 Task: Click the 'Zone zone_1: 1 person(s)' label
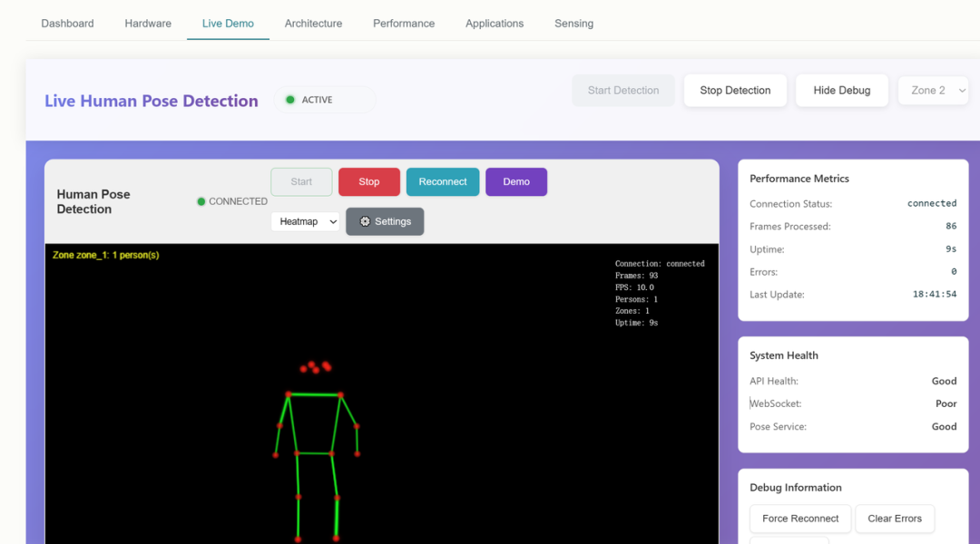[105, 255]
